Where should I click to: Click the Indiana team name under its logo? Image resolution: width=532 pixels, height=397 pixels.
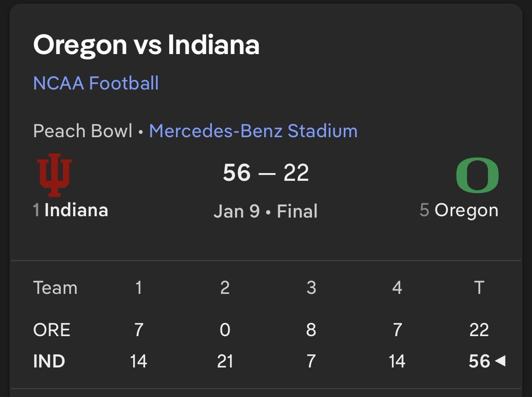[x=76, y=210]
